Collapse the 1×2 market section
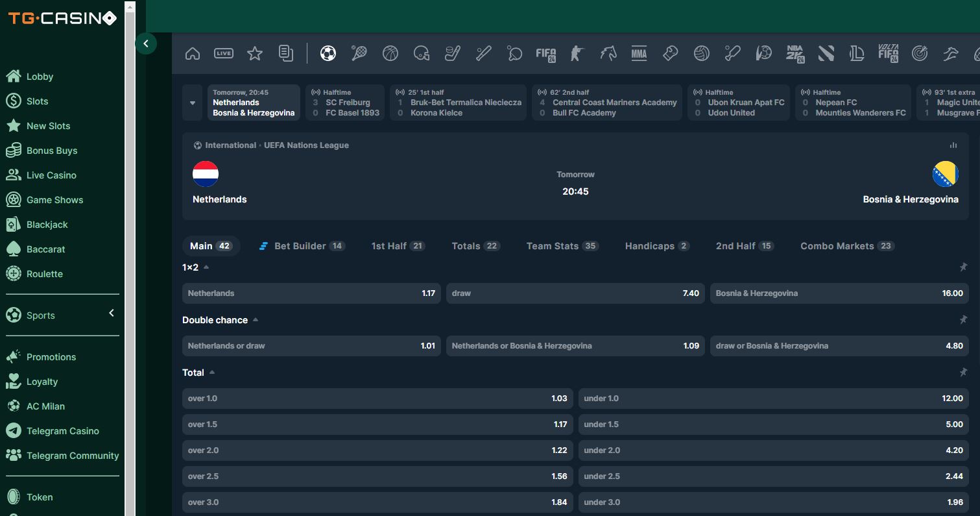This screenshot has height=516, width=980. [206, 267]
